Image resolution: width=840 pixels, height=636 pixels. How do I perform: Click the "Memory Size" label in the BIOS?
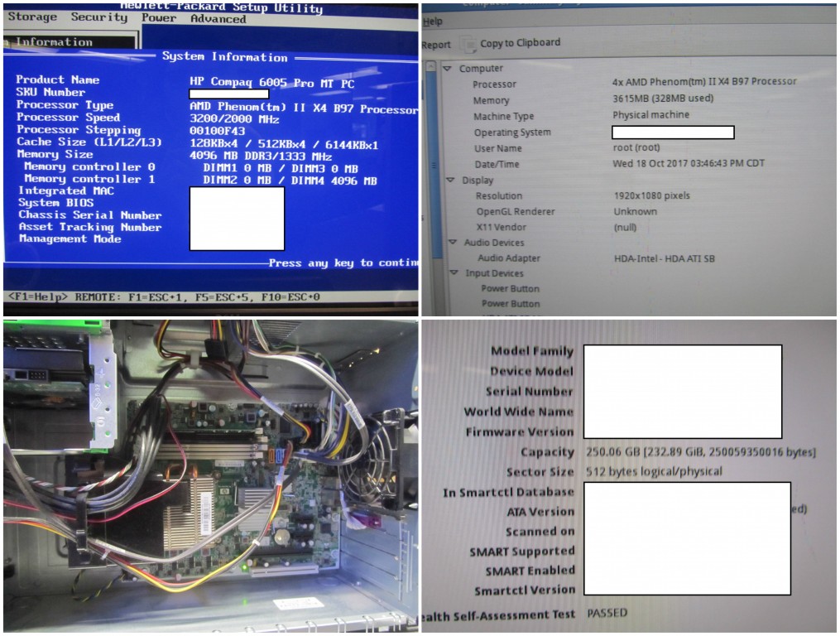pyautogui.click(x=55, y=154)
